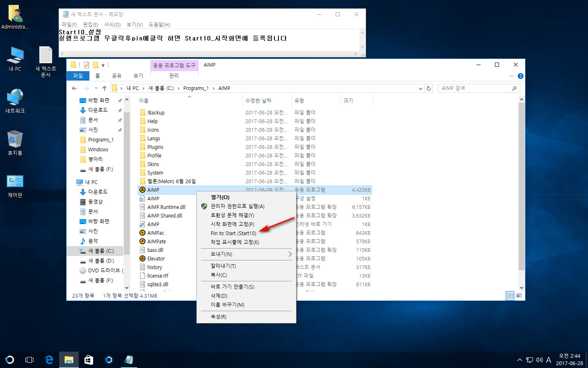Click the volume icon in system tray
The width and height of the screenshot is (588, 368).
point(539,360)
